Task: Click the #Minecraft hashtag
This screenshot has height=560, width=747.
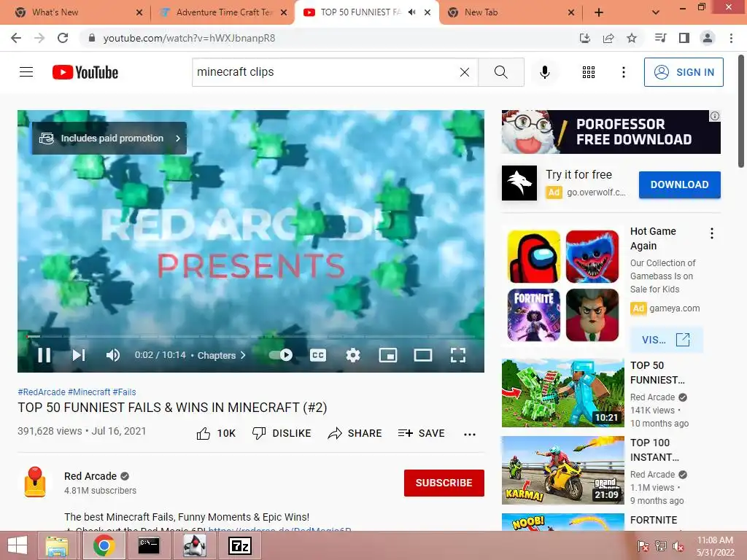Action: click(x=89, y=392)
